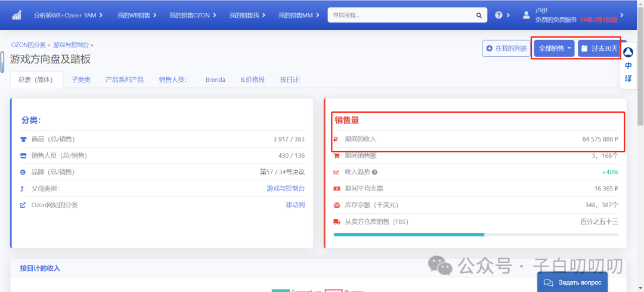
Task: Click the teal Средний чек legend swatch
Action: tap(280, 290)
